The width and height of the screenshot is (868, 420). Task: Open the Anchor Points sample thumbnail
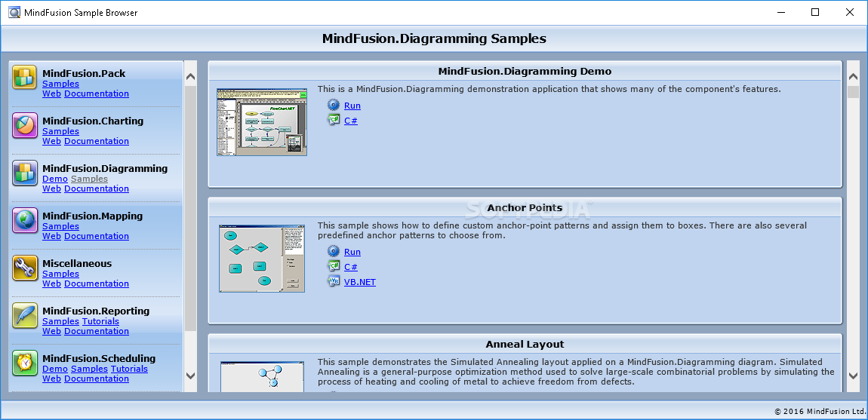tap(262, 259)
